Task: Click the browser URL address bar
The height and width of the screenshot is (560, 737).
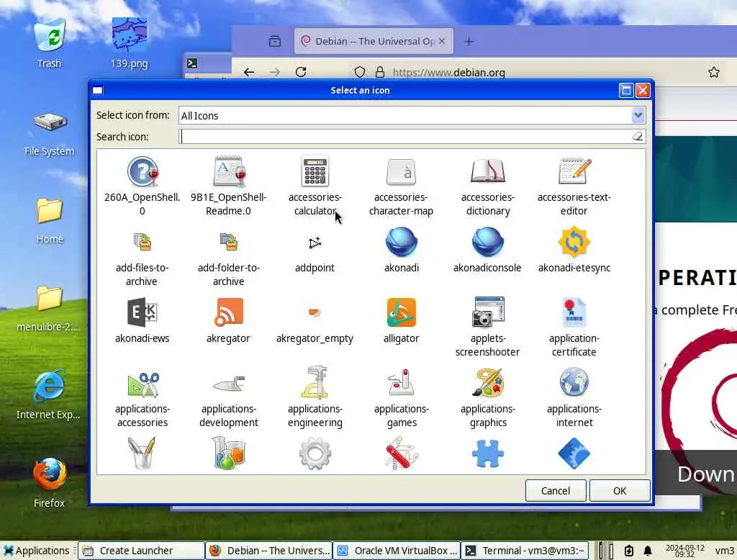Action: click(531, 73)
